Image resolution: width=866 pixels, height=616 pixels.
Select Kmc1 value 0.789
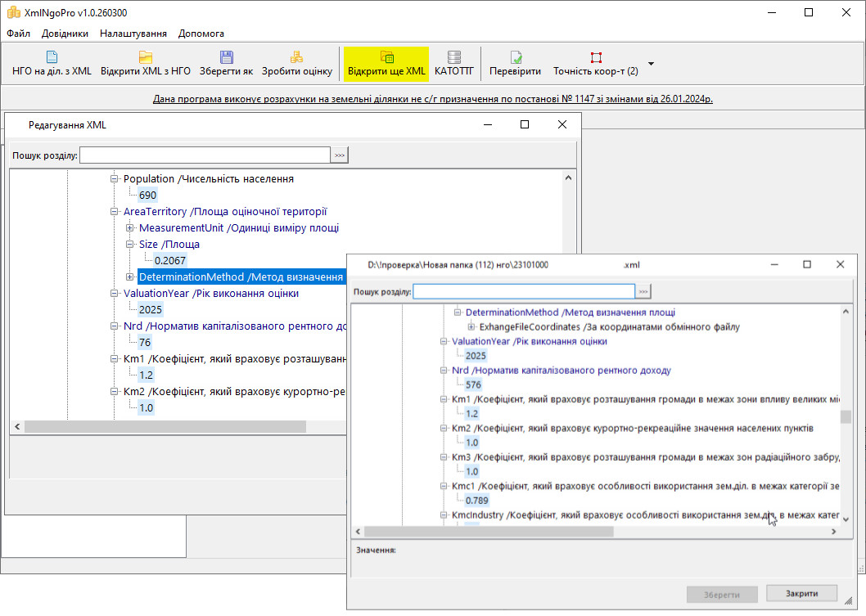tap(477, 500)
